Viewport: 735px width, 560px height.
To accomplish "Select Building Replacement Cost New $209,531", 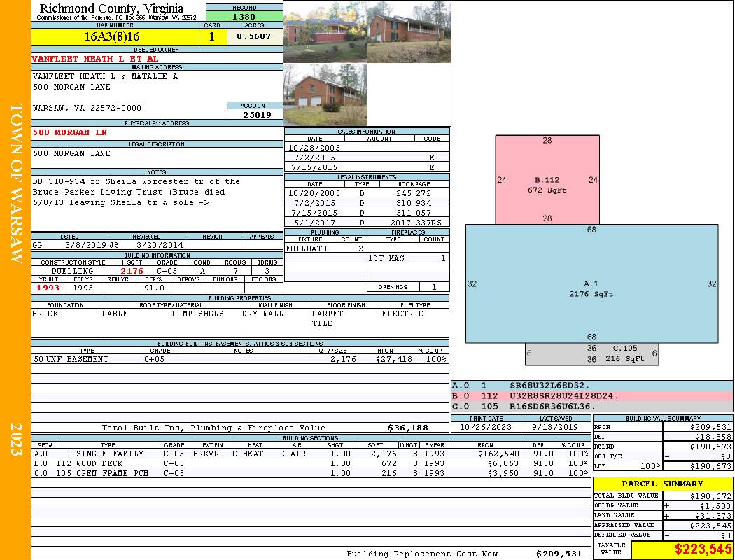I will click(x=559, y=554).
